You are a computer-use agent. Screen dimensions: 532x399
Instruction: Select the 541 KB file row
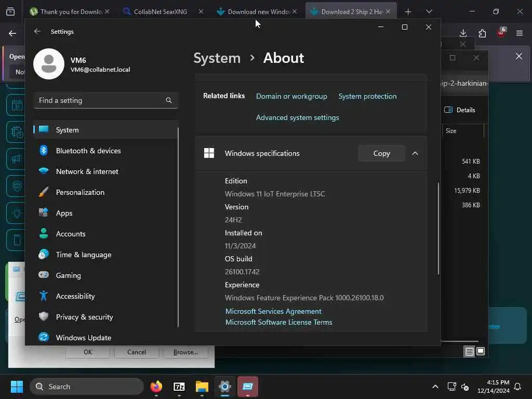pyautogui.click(x=464, y=161)
